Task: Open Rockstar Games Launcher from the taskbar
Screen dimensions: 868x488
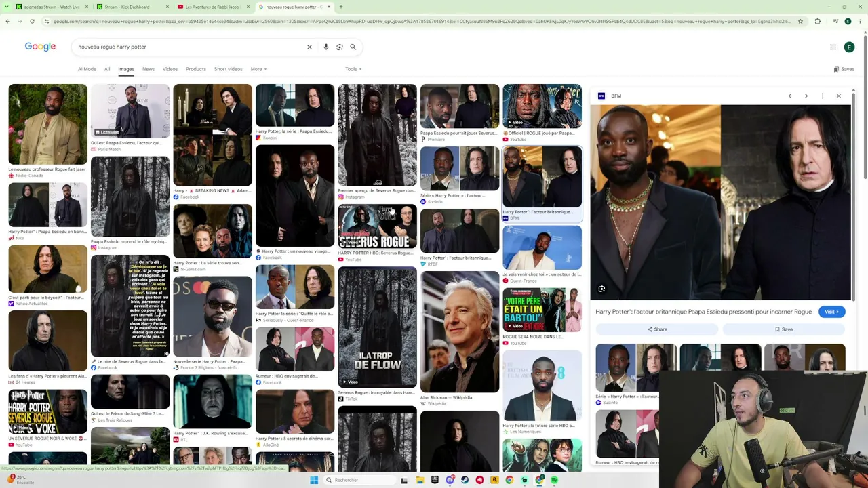Action: point(494,480)
